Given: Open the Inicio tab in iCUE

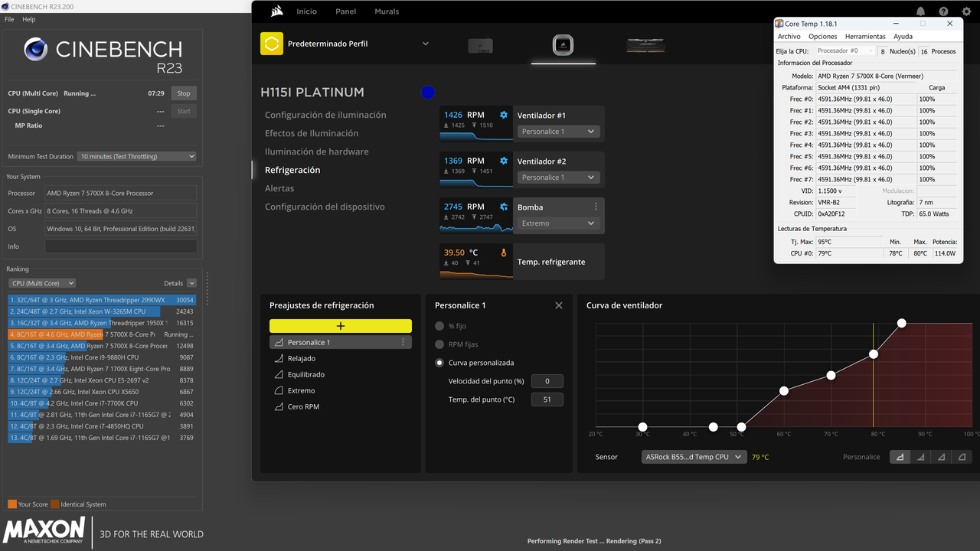Looking at the screenshot, I should click(x=306, y=11).
